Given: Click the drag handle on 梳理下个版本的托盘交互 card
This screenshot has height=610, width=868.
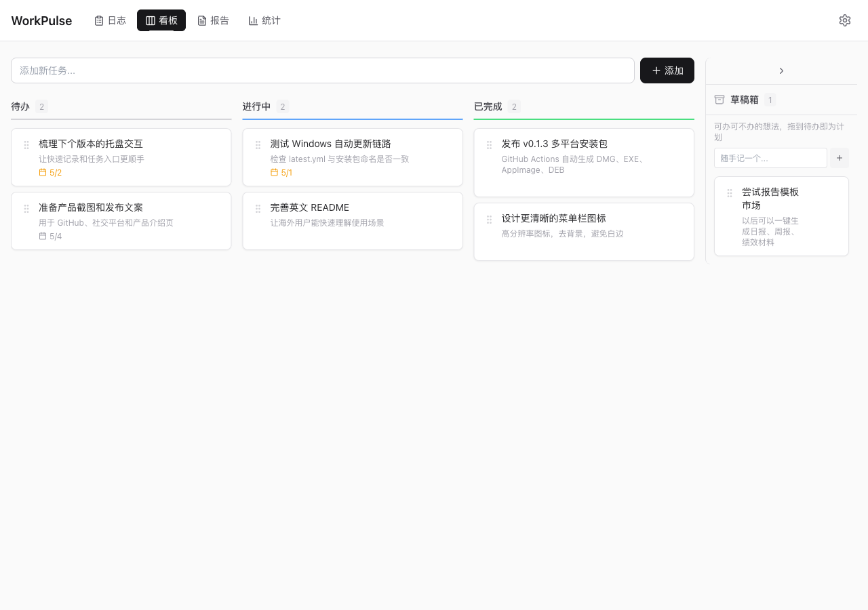Looking at the screenshot, I should (x=26, y=145).
